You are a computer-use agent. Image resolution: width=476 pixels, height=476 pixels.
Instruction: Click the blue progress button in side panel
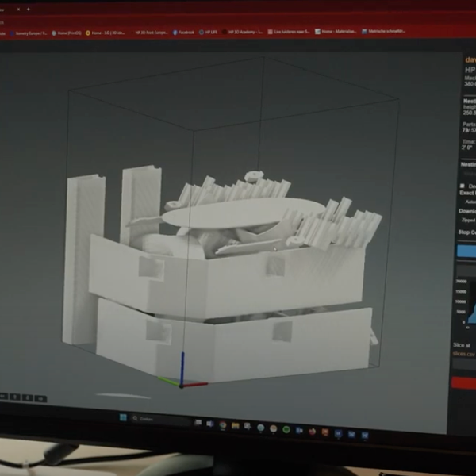point(466,251)
